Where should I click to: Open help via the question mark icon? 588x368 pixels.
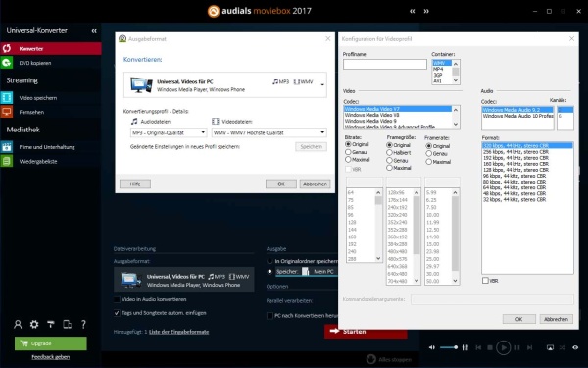(83, 324)
